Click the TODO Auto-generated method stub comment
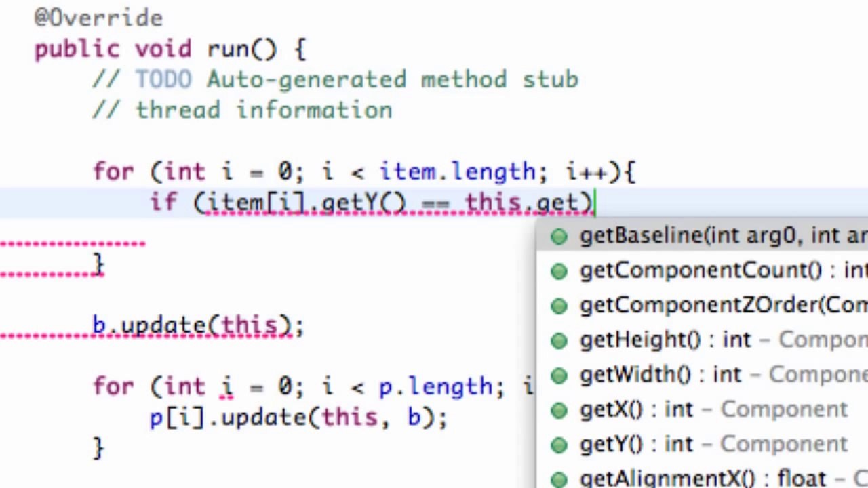 (336, 80)
